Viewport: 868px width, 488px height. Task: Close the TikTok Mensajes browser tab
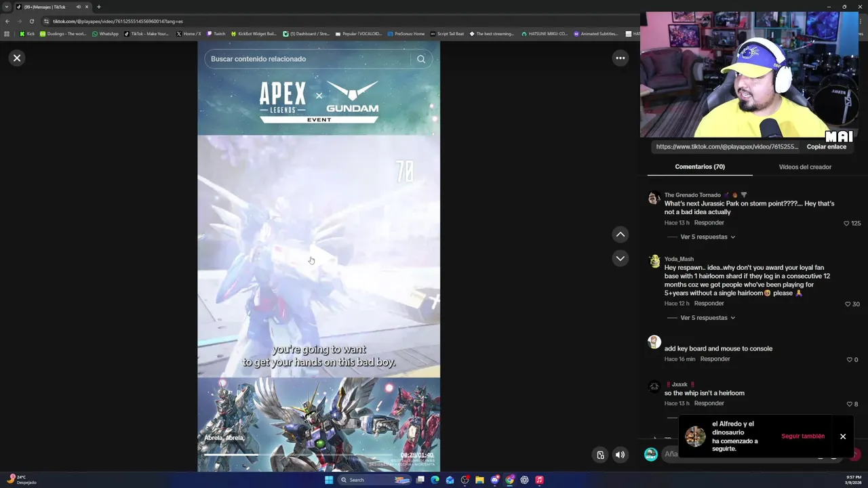87,7
